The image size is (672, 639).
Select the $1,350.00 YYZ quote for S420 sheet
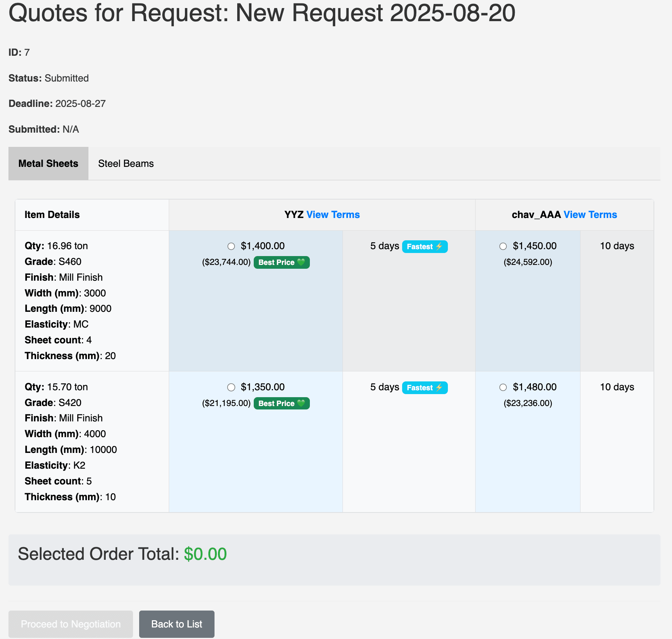point(231,388)
